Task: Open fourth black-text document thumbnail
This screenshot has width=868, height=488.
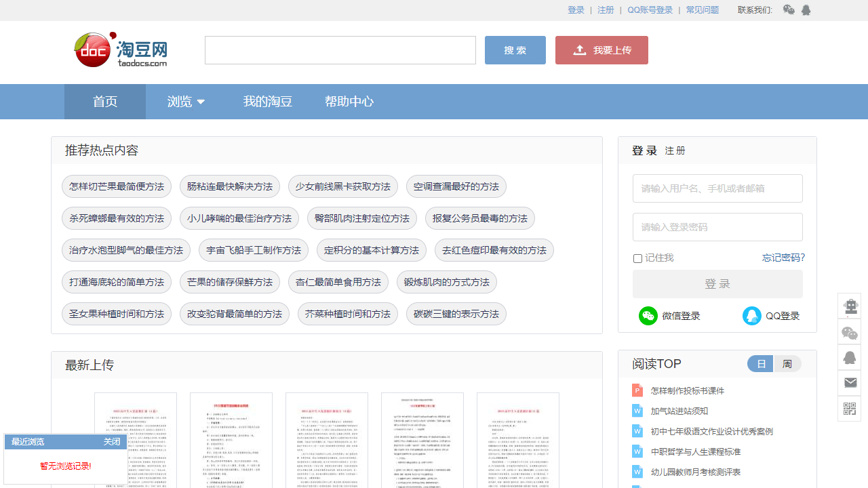Action: tap(422, 441)
